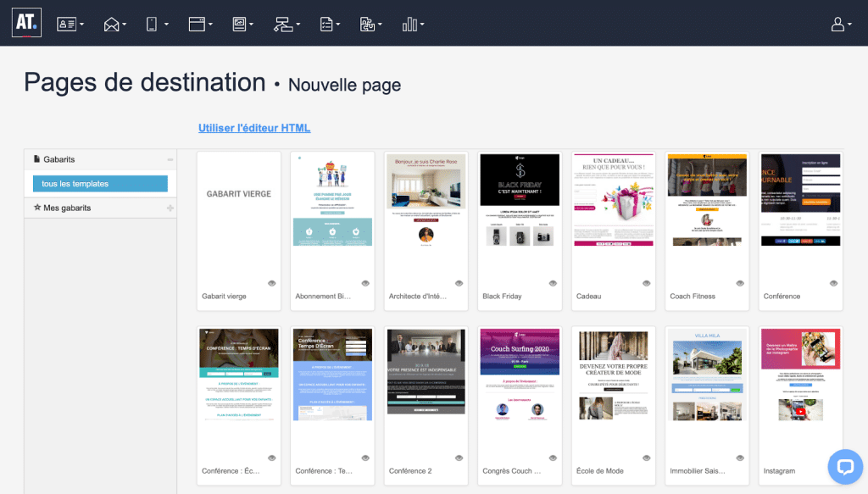Open the workflow diagram automation menu
This screenshot has width=868, height=494.
point(287,25)
